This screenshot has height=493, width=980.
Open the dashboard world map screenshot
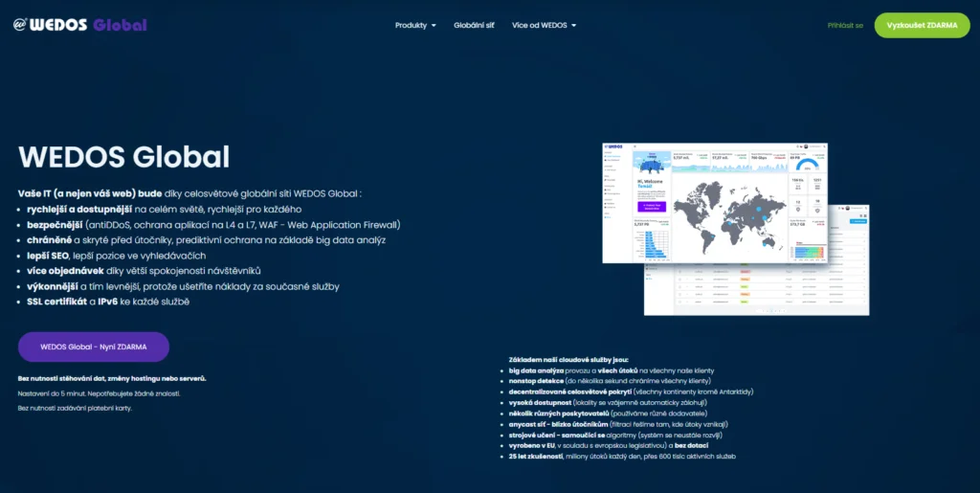(x=715, y=202)
